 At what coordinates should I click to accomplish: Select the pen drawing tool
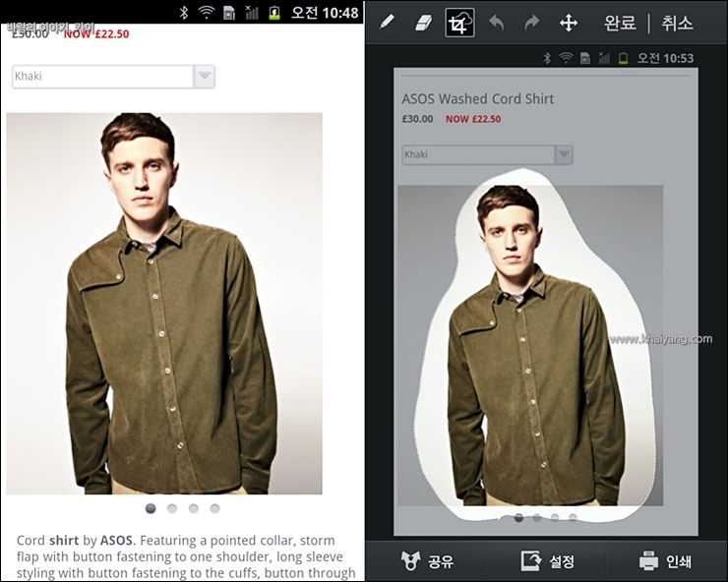point(387,23)
